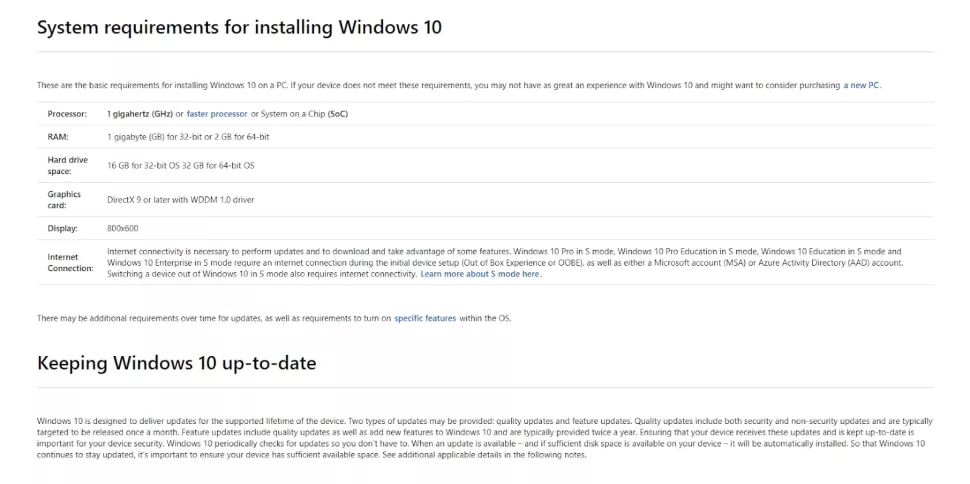Select the 'RAM:' row label
The width and height of the screenshot is (970, 484).
pos(58,137)
